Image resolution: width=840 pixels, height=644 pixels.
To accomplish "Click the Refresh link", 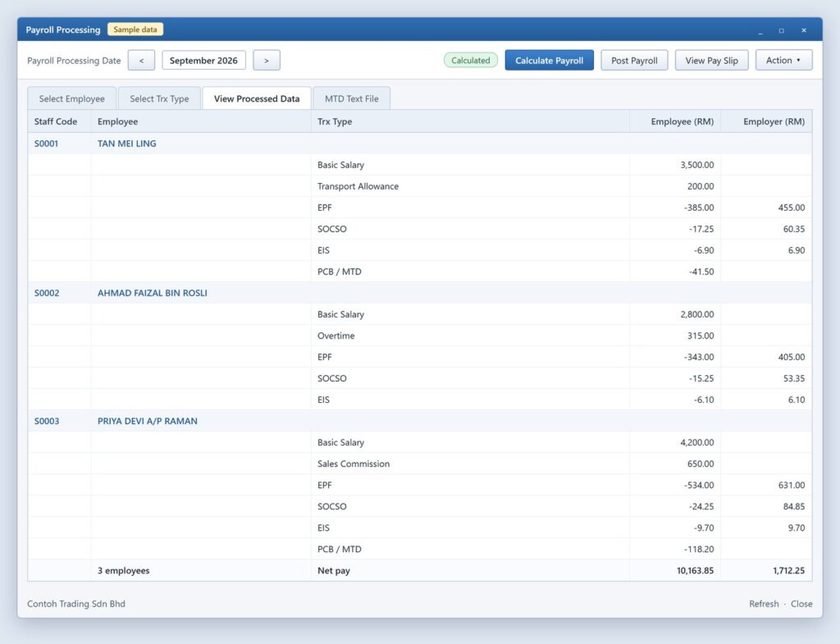I will click(764, 604).
